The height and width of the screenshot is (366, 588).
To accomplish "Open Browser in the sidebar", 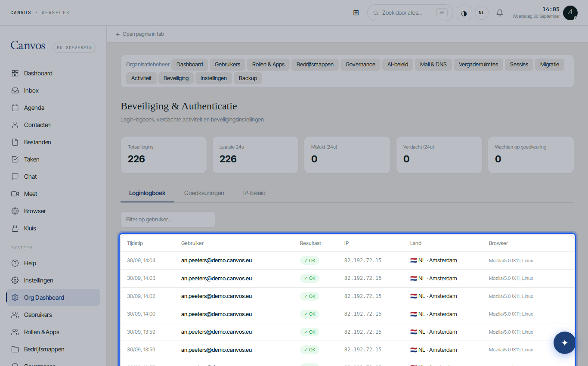I will 53,211.
